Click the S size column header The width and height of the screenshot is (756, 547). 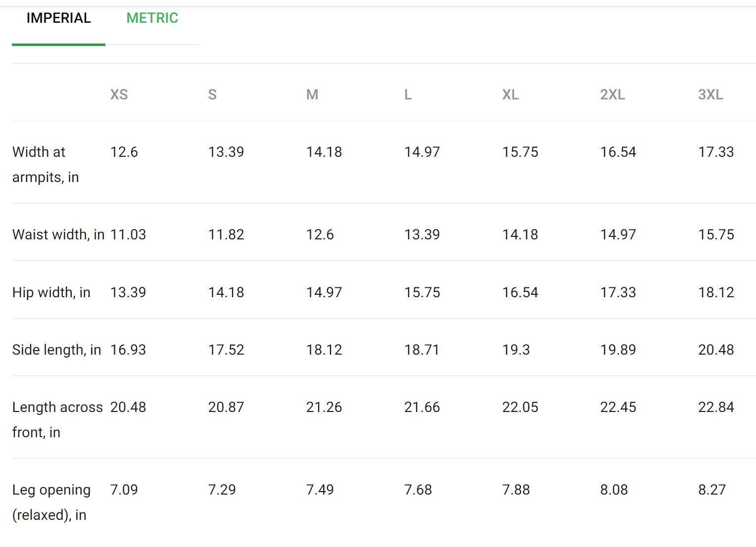pyautogui.click(x=212, y=94)
